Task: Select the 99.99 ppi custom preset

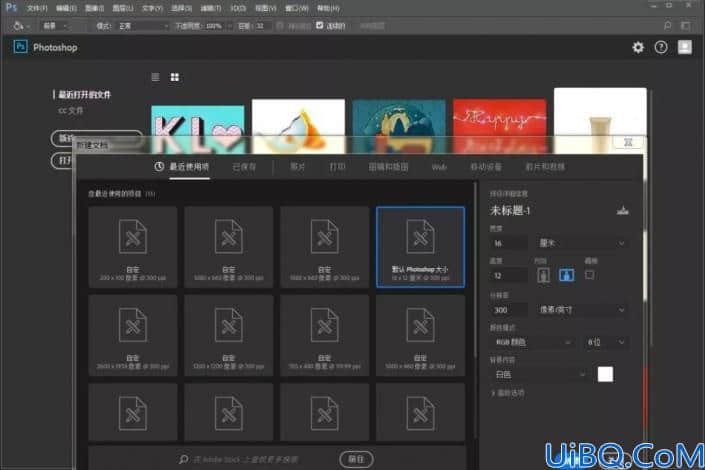Action: (x=325, y=335)
